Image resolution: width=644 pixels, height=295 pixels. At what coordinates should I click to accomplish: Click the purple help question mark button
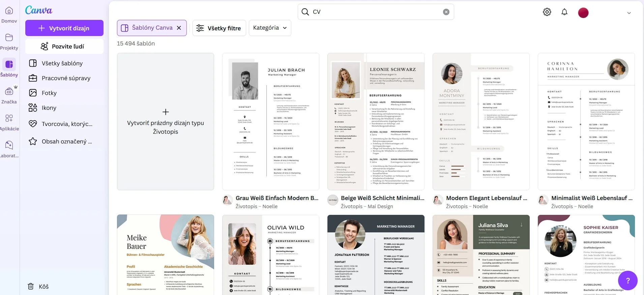pyautogui.click(x=627, y=281)
